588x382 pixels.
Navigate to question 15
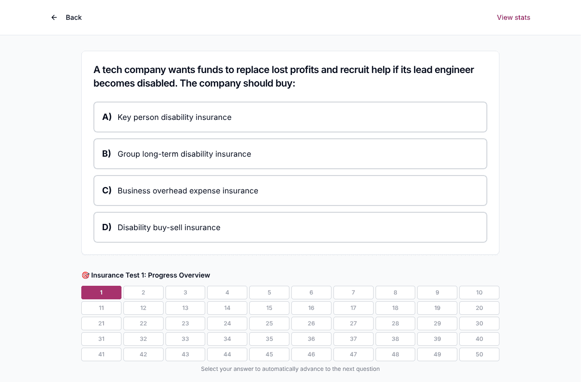pyautogui.click(x=269, y=308)
